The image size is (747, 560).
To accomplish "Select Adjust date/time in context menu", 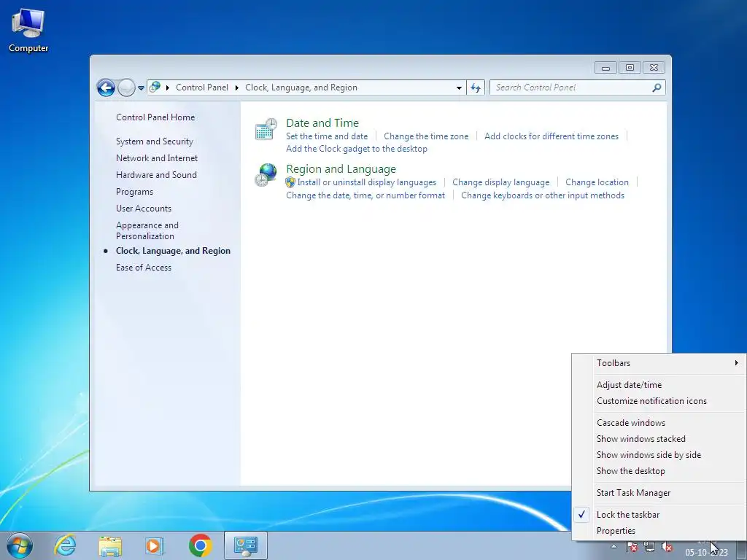I will coord(629,385).
